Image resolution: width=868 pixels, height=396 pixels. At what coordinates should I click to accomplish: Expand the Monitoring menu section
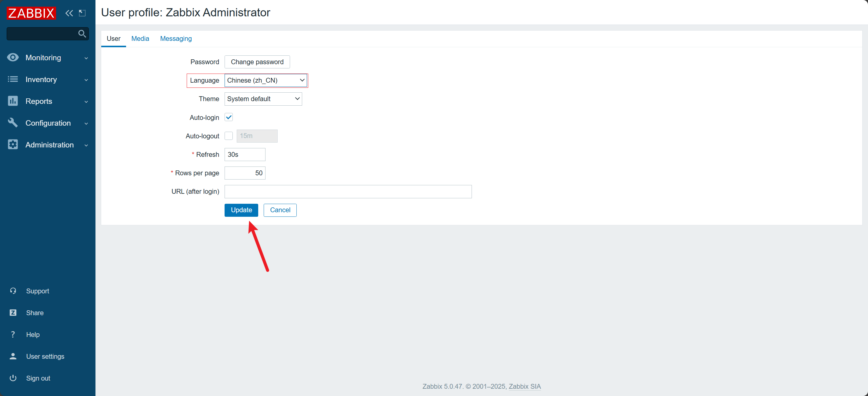48,58
